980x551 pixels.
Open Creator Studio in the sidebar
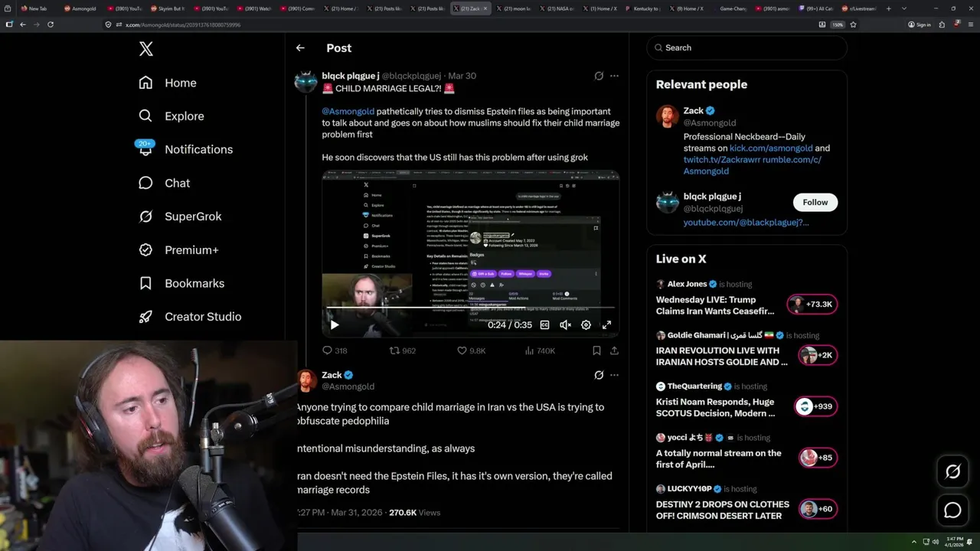pos(190,317)
